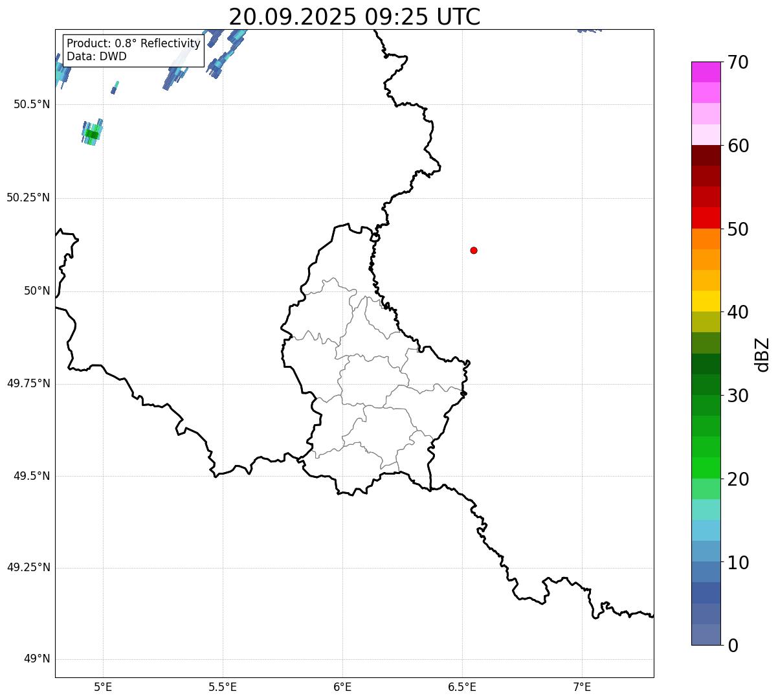Click the red station marker dot
The width and height of the screenshot is (778, 700).
click(474, 250)
